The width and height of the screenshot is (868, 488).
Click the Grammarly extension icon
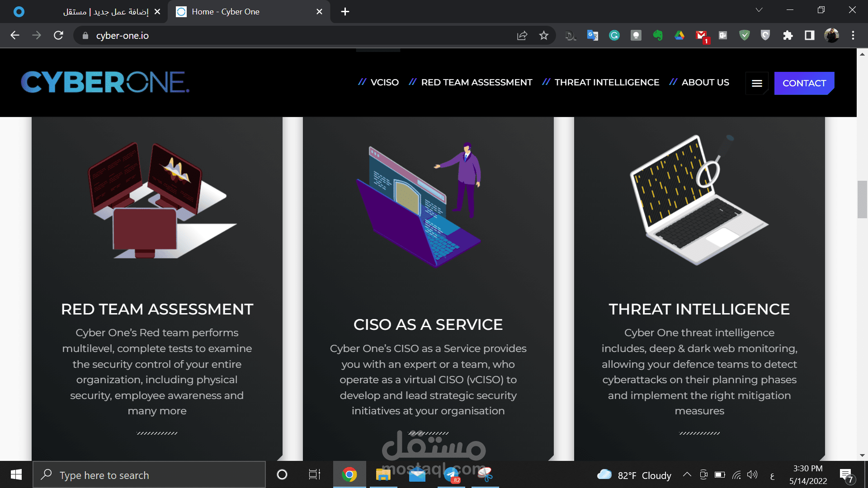[x=614, y=35]
